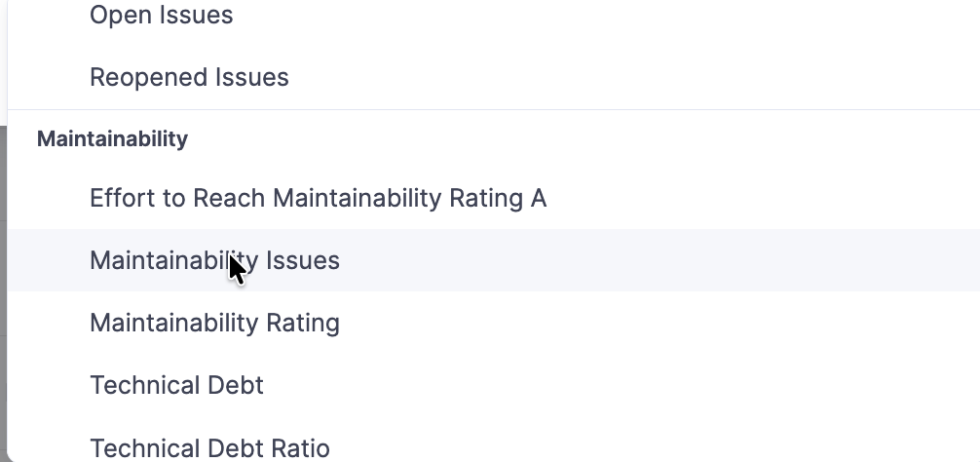Pick Effort to Reach Maintainability Rating A
The height and width of the screenshot is (462, 980).
[x=318, y=199]
